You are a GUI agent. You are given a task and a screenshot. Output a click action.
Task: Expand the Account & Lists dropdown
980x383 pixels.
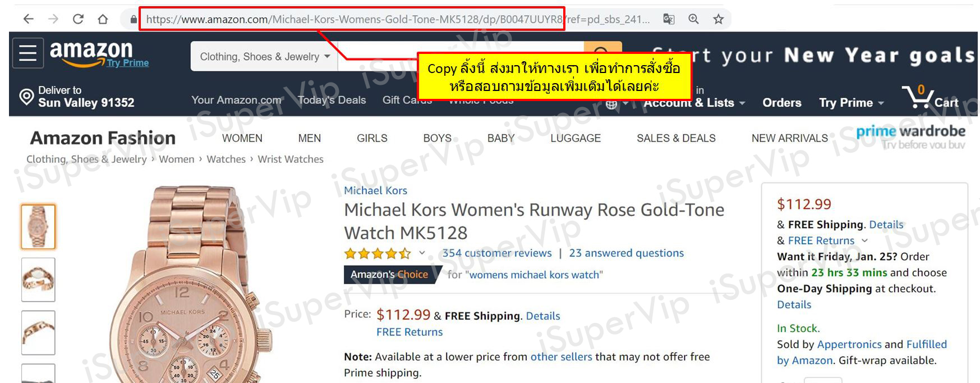point(694,103)
